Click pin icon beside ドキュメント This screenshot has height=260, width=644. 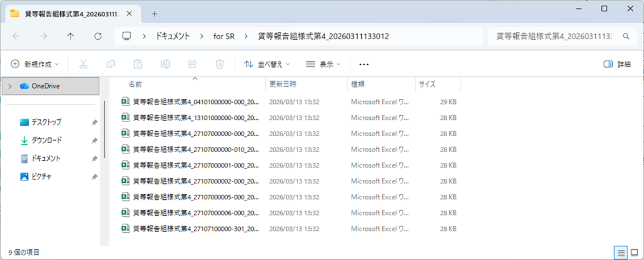(x=94, y=158)
